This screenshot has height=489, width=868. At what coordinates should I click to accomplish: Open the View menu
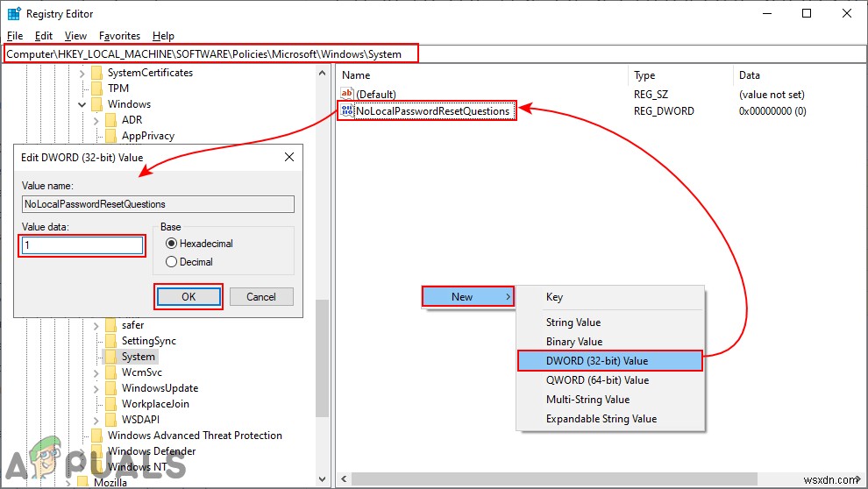[75, 36]
